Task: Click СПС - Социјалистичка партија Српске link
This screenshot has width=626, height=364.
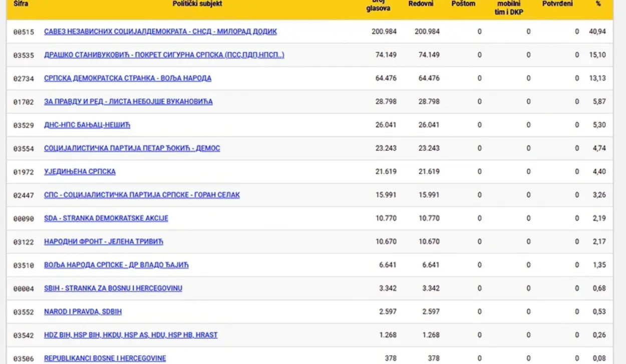Action: tap(142, 195)
